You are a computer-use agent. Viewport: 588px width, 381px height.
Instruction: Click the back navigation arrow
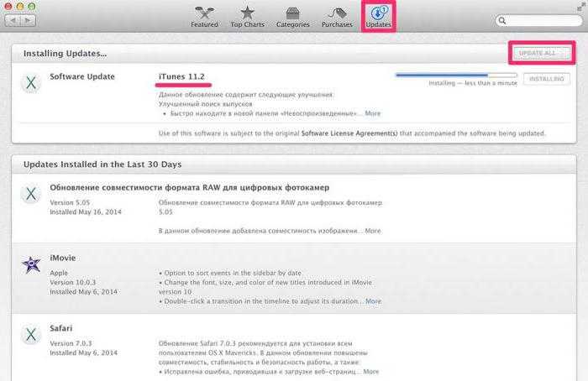click(x=13, y=20)
